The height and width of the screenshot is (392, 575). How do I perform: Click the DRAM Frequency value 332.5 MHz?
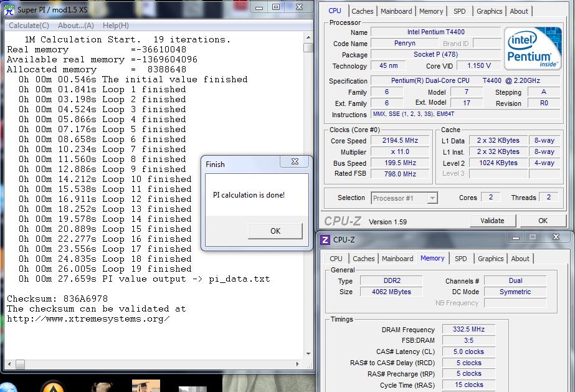tap(468, 329)
